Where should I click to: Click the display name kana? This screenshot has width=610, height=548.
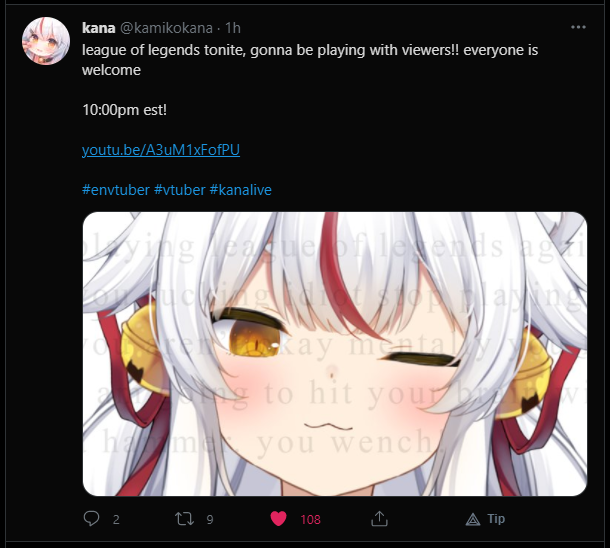tap(98, 28)
